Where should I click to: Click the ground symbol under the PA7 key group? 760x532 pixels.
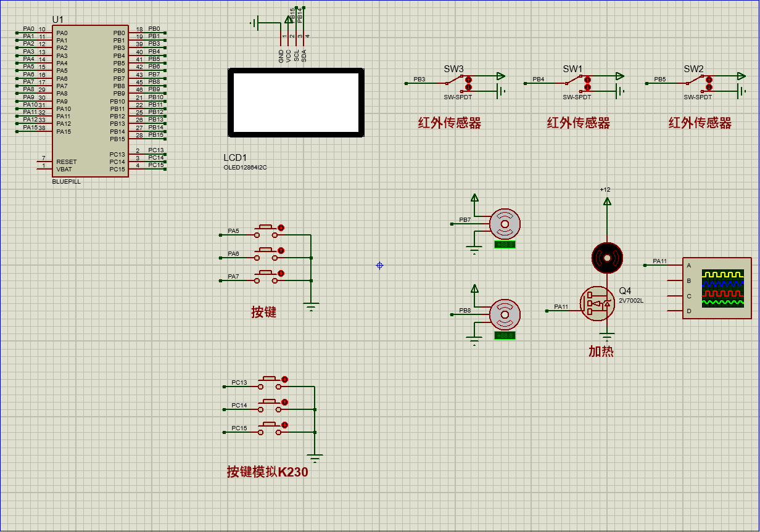pyautogui.click(x=312, y=306)
